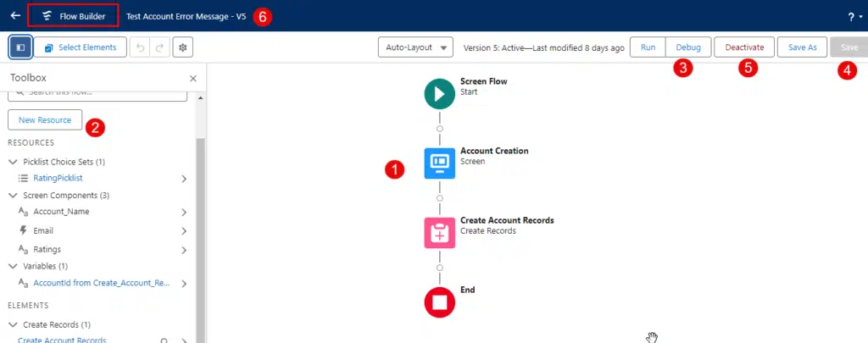Select the Screen Flow Start icon
Screen dimensions: 868x343
pyautogui.click(x=440, y=93)
